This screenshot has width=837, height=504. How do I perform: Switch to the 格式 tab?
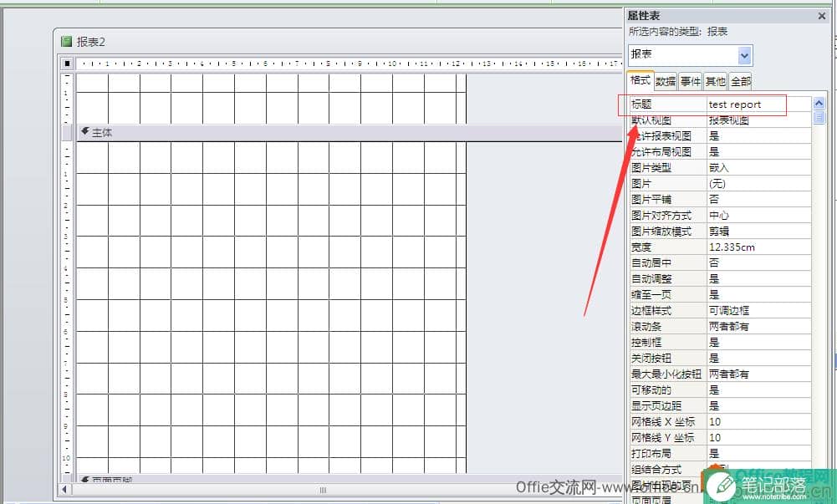(x=640, y=80)
